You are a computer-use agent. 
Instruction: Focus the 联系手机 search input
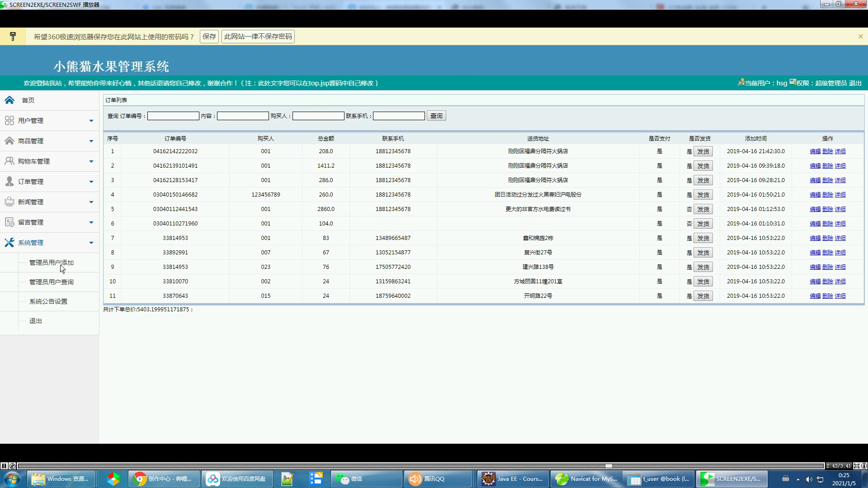click(x=399, y=116)
